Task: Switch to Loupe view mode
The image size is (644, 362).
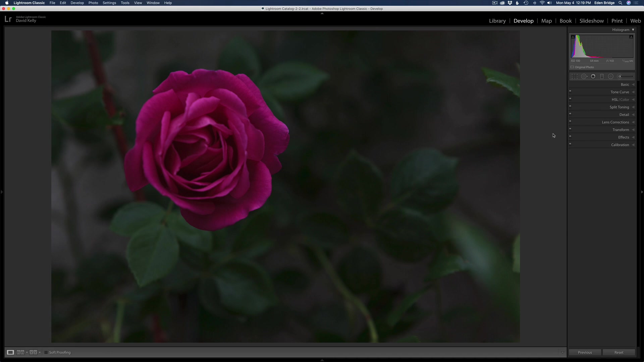Action: (x=10, y=352)
